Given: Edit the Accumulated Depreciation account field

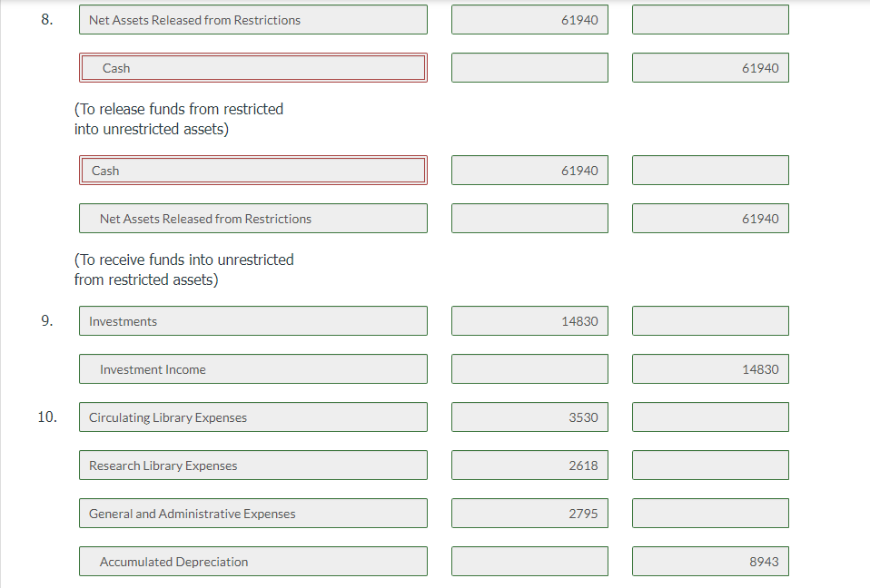Looking at the screenshot, I should click(253, 562).
